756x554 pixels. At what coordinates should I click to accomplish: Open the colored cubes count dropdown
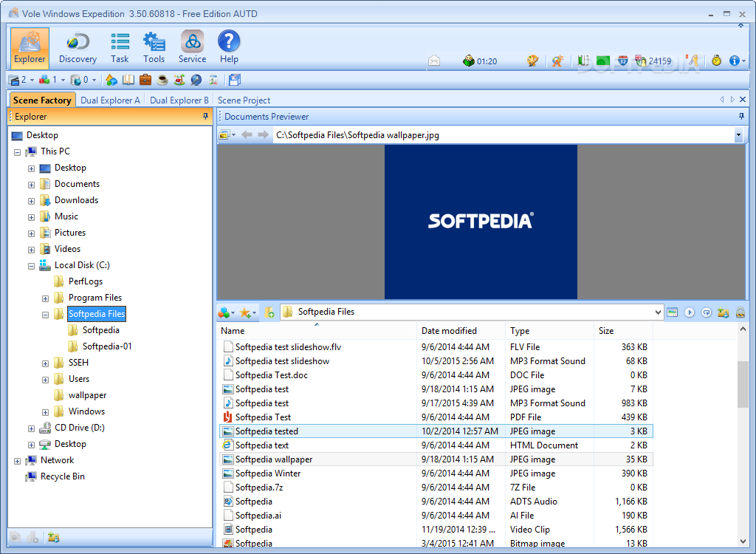tap(63, 80)
